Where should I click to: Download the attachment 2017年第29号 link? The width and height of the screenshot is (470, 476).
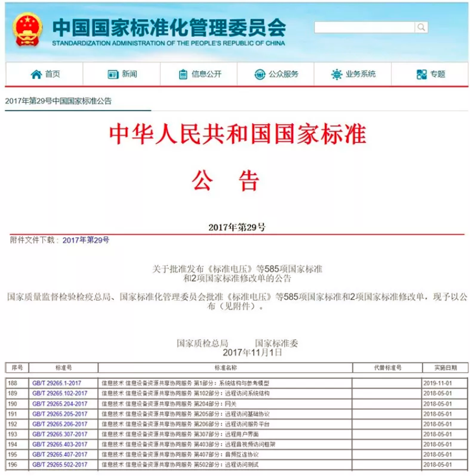point(86,240)
